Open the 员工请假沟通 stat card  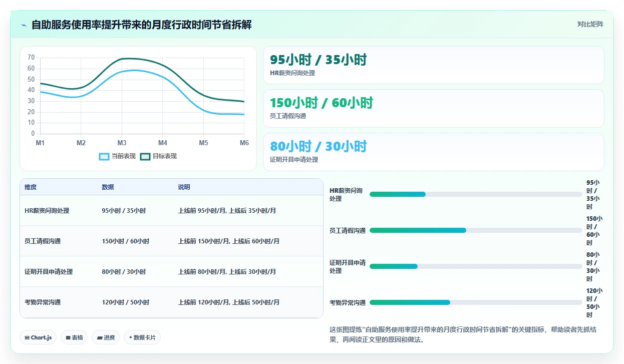[434, 108]
